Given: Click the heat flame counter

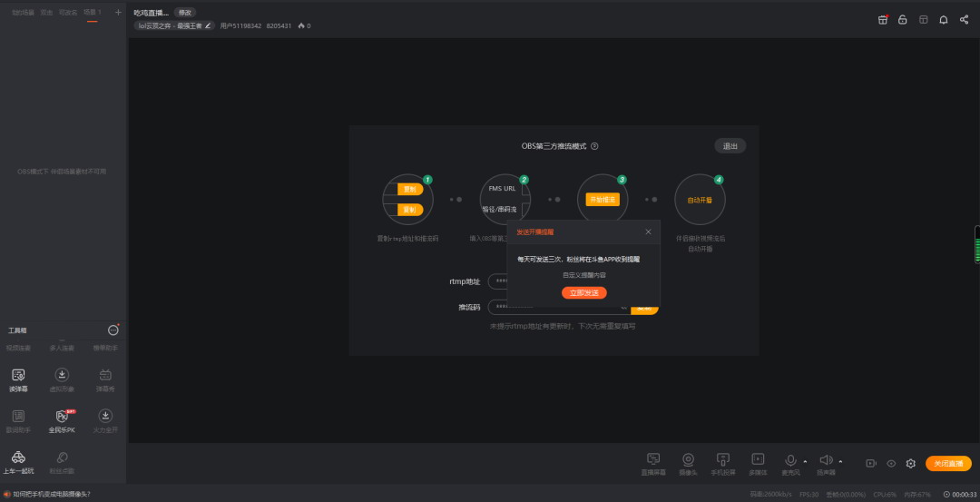Looking at the screenshot, I should click(304, 25).
